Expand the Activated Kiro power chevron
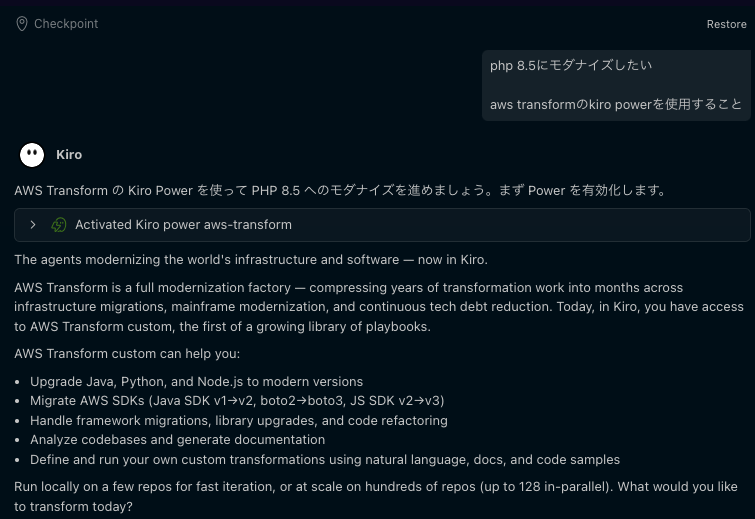 click(33, 225)
